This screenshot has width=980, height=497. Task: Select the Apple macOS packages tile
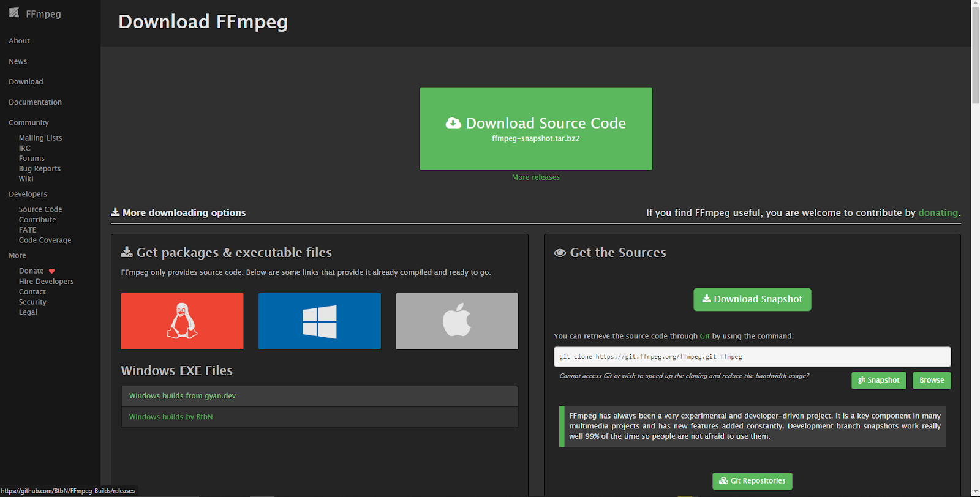[x=457, y=321]
